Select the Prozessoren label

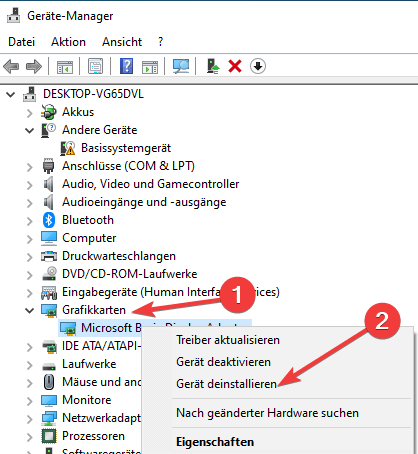(x=93, y=436)
